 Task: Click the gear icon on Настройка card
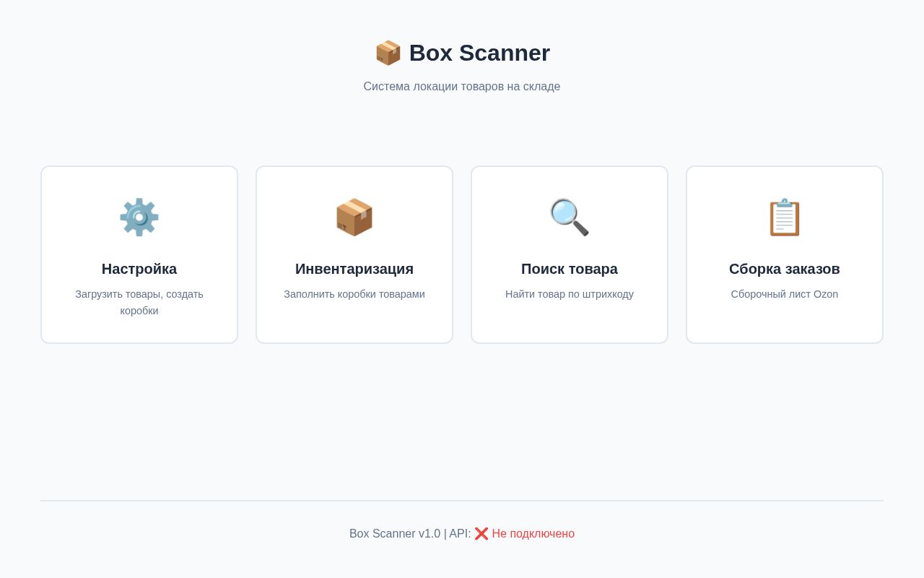coord(139,217)
